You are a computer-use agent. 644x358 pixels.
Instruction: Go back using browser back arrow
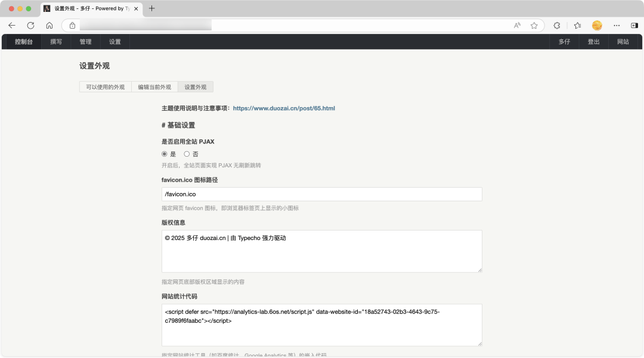12,26
